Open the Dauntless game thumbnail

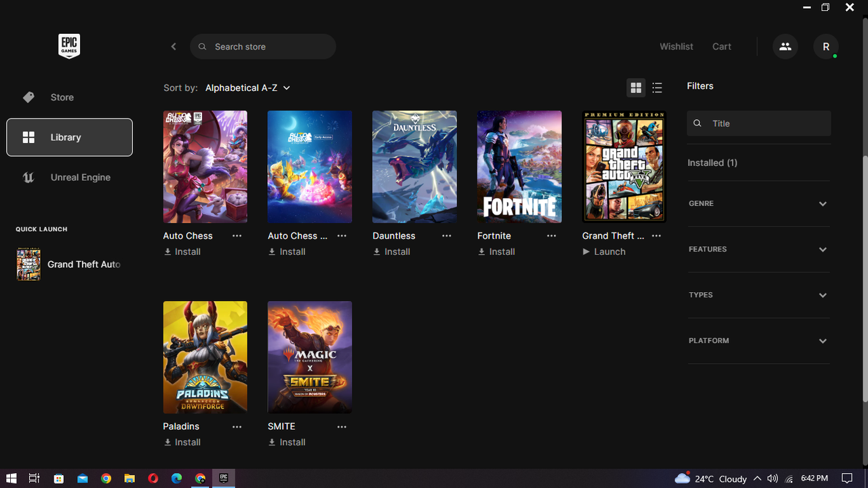tap(414, 167)
